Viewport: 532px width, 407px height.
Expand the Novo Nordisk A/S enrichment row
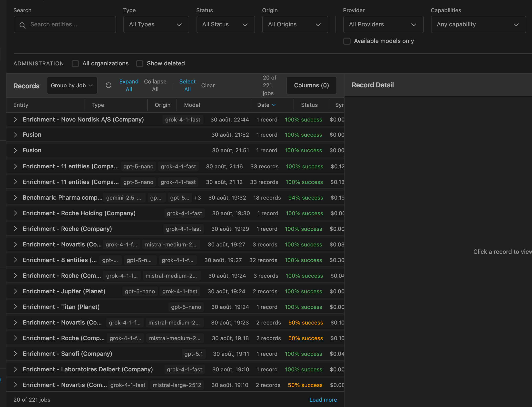point(15,119)
